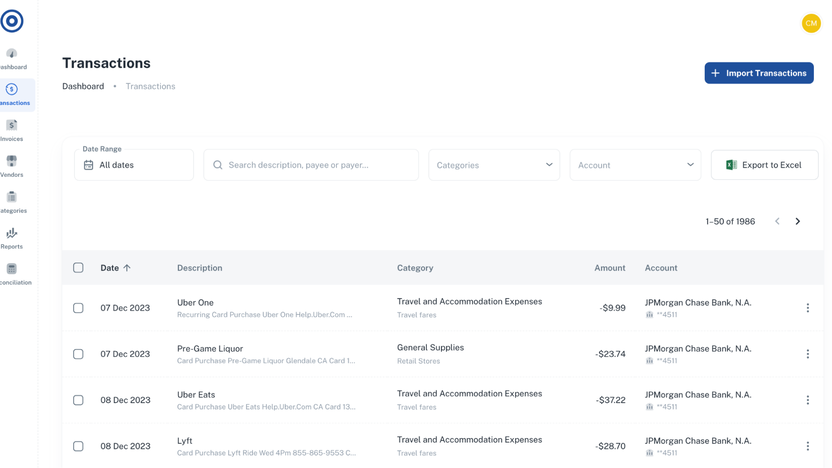The width and height of the screenshot is (832, 468).
Task: Click the Pre-Game Liquor description text
Action: click(x=210, y=349)
